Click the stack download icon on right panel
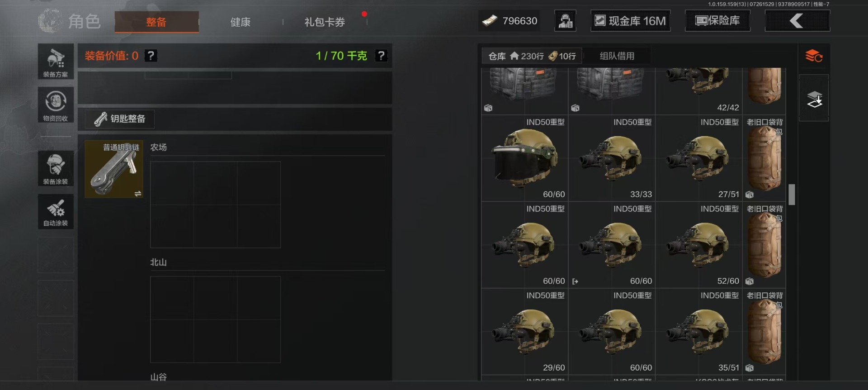868x390 pixels. click(x=814, y=99)
